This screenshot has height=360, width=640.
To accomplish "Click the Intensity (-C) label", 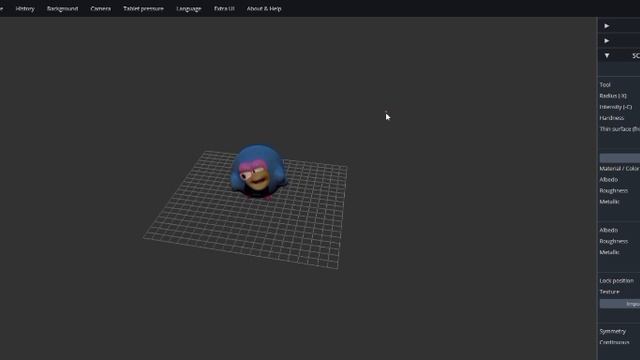I will [616, 107].
